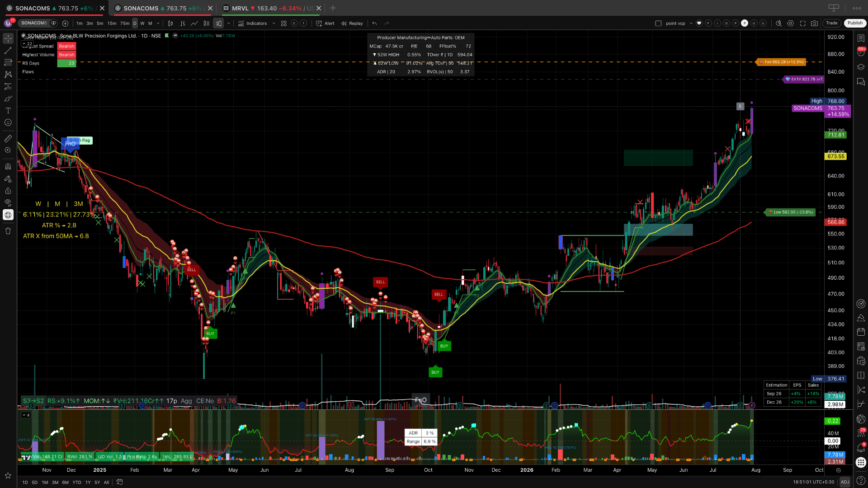
Task: Open the time interval dropdown chevron
Action: [158, 23]
